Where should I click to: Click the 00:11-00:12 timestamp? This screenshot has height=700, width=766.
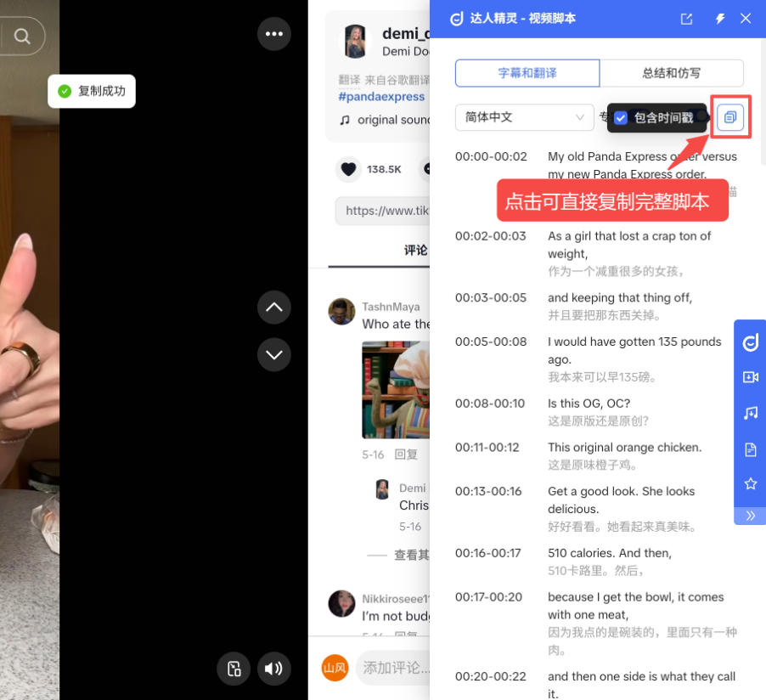(x=487, y=448)
